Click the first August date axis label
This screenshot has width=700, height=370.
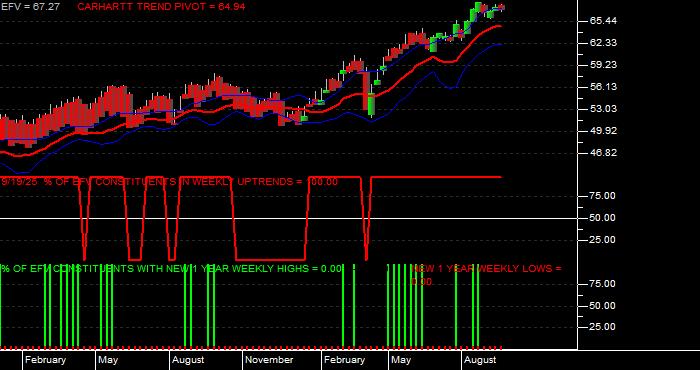coord(188,360)
